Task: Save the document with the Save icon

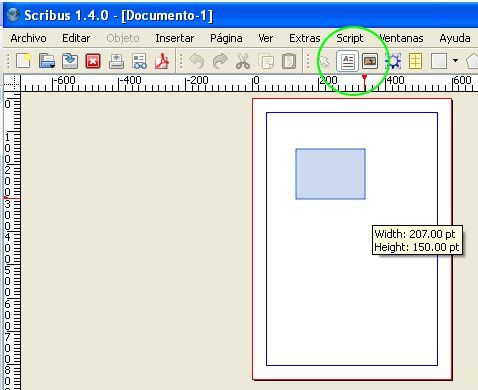Action: [x=70, y=61]
